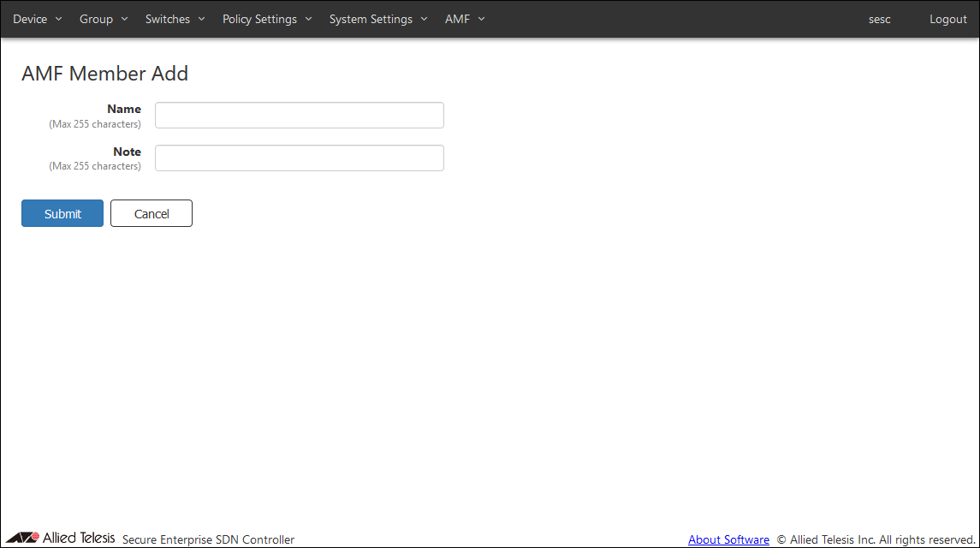Open the About Software link

728,539
